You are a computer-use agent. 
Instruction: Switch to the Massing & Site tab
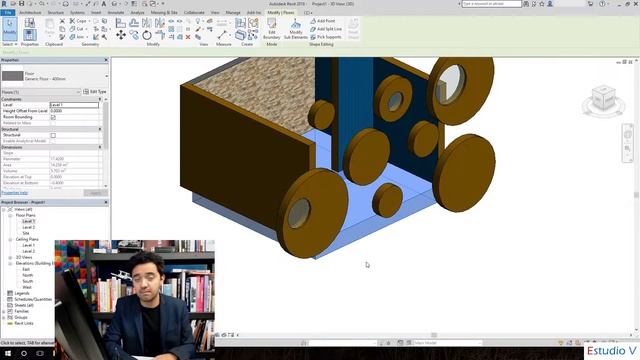[164, 13]
